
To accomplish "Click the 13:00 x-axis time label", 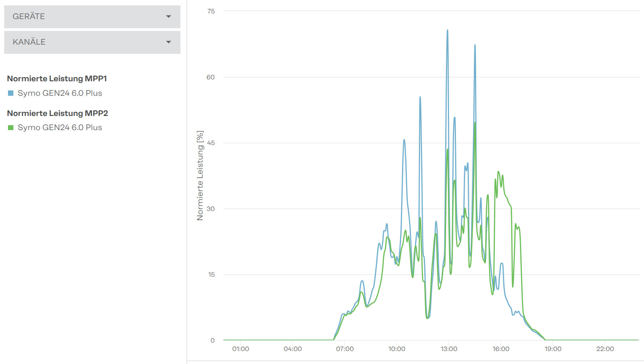I will [449, 349].
